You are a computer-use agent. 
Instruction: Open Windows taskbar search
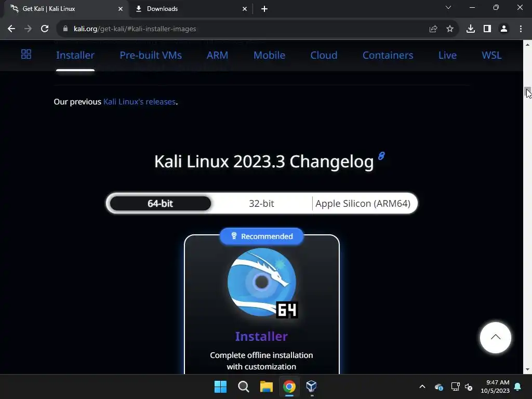click(243, 387)
